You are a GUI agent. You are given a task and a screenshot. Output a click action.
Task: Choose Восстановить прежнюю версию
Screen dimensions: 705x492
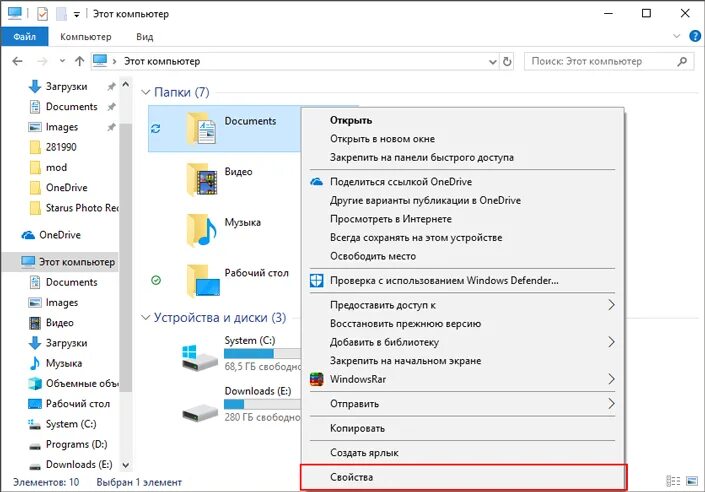pyautogui.click(x=462, y=323)
